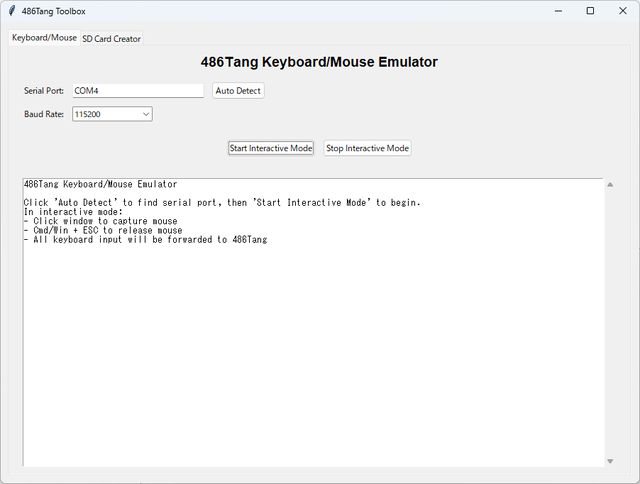Click the log scrollbar down arrow

610,461
